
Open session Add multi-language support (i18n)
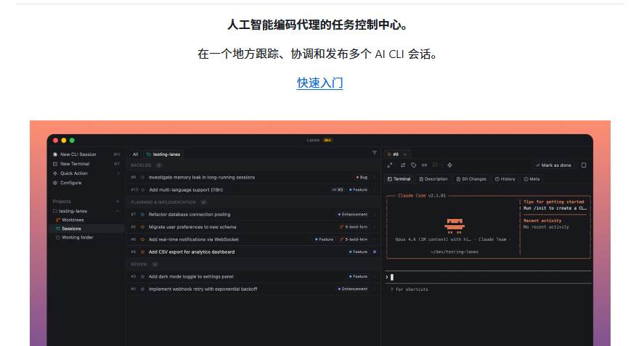pyautogui.click(x=186, y=189)
